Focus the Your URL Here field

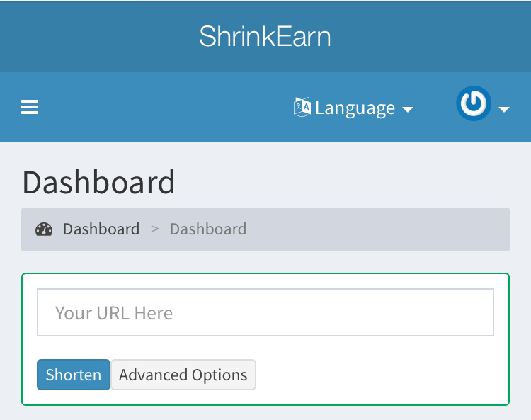point(265,312)
